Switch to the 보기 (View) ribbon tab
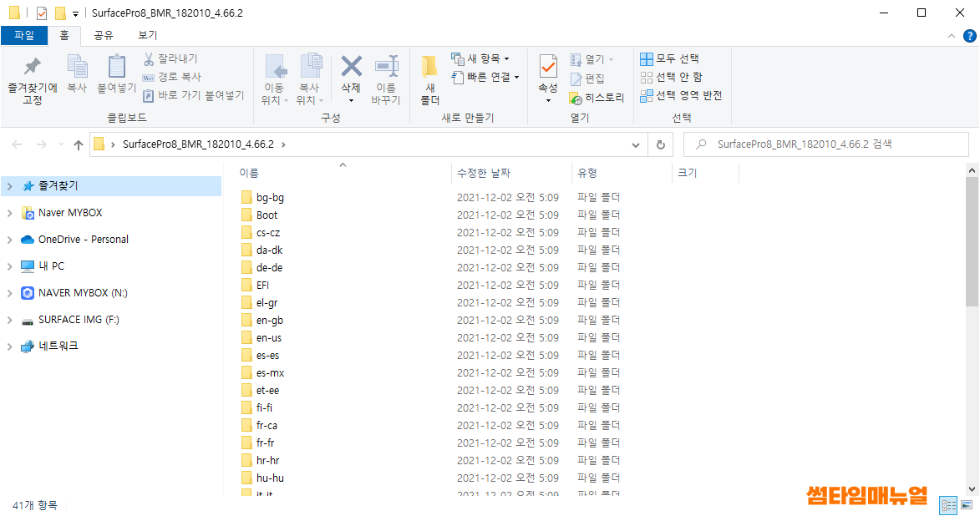The image size is (980, 516). tap(148, 36)
